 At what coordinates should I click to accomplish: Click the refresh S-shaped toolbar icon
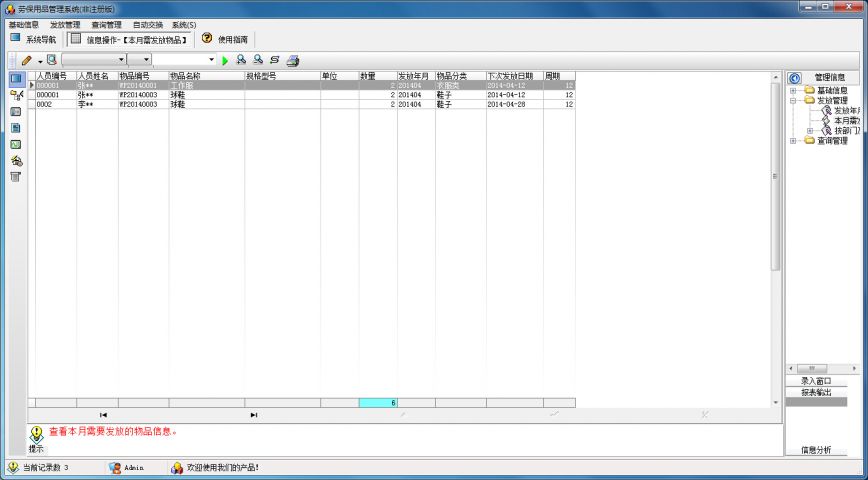tap(274, 60)
